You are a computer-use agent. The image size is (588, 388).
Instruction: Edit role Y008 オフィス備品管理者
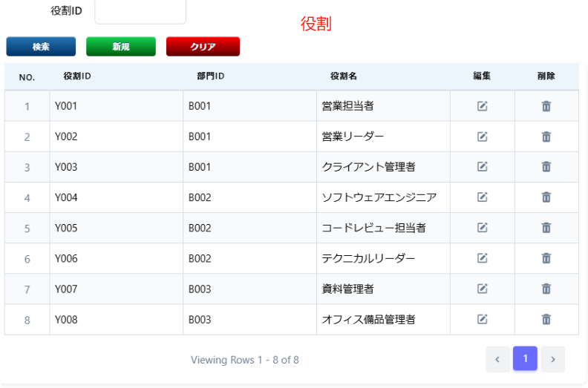(483, 319)
